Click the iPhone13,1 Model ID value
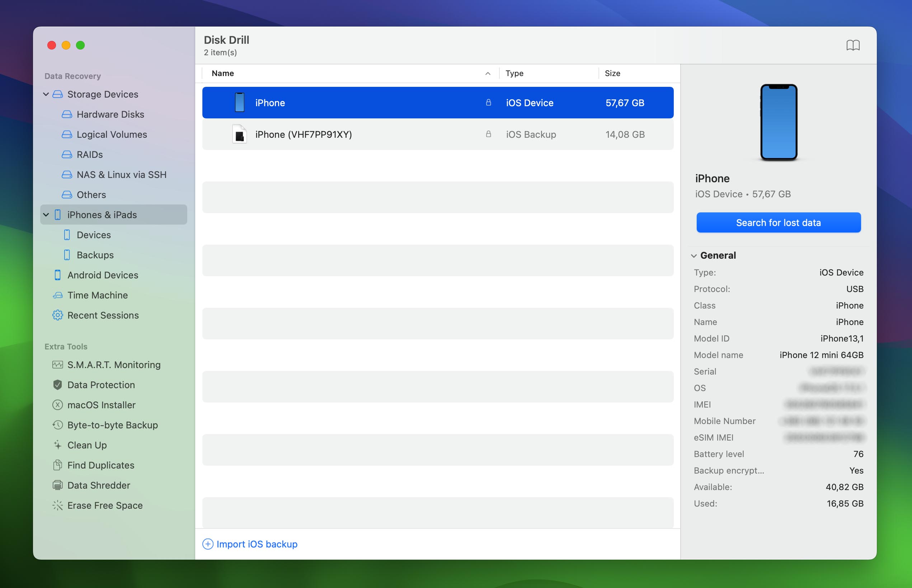The image size is (912, 588). 842,338
